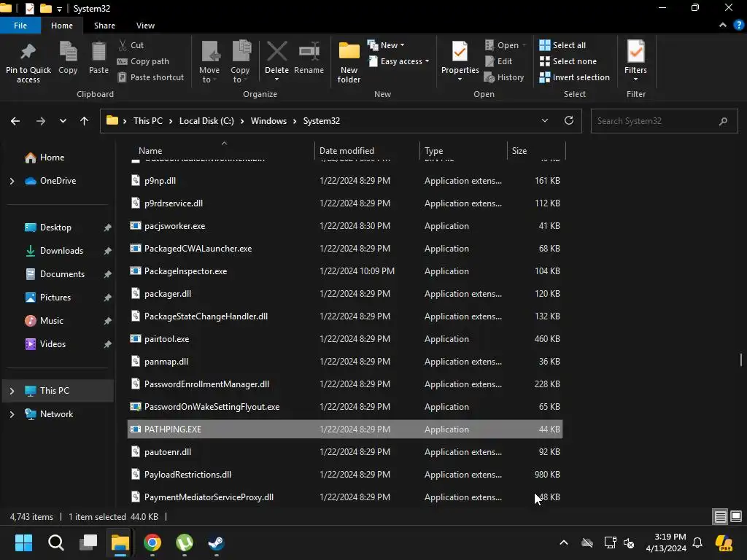The width and height of the screenshot is (747, 560).
Task: Sort by the Type column header
Action: click(463, 150)
